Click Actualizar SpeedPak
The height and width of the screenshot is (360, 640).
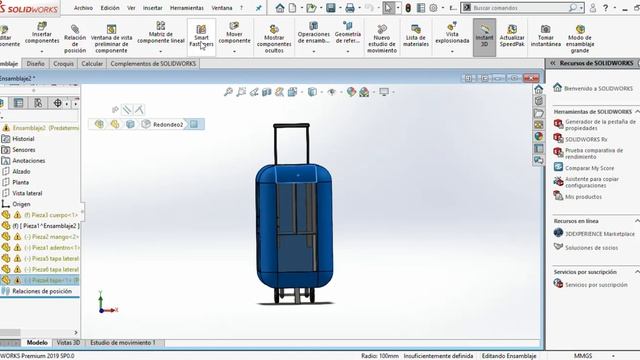tap(512, 36)
